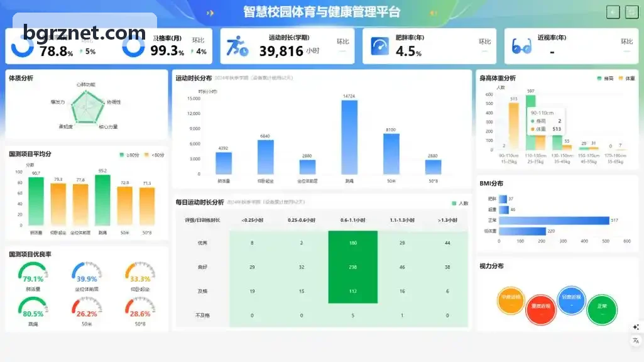644x362 pixels.
Task: Toggle the 身高 legend in 身高体重分析
Action: pos(606,79)
